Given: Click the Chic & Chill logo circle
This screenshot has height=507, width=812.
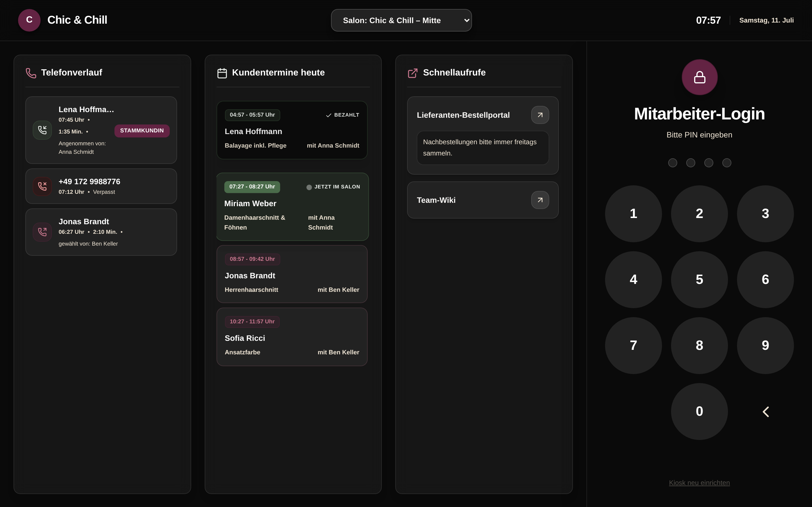Looking at the screenshot, I should click(29, 20).
